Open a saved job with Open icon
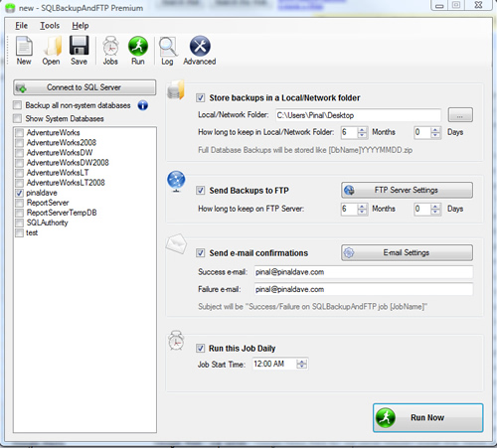Screen dimensions: 497x448 pyautogui.click(x=52, y=46)
